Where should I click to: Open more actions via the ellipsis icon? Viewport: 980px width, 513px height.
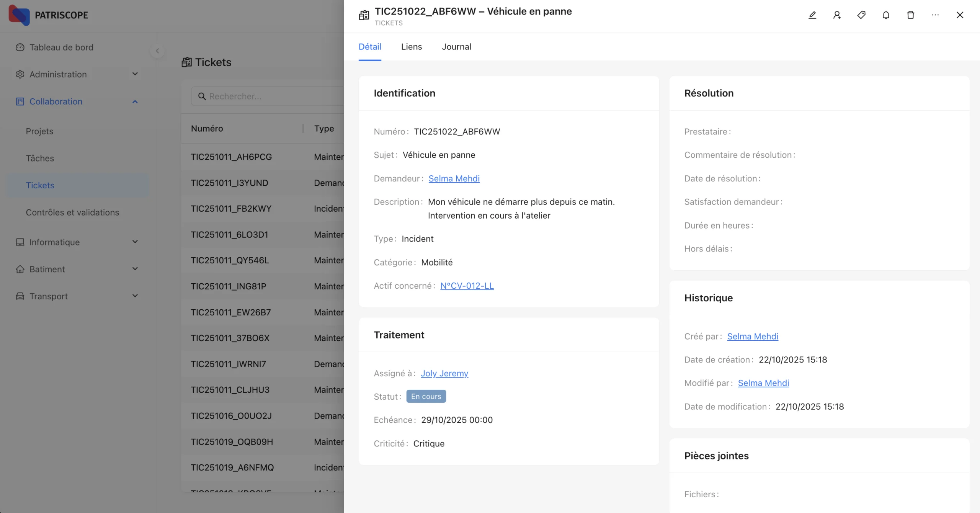coord(935,15)
